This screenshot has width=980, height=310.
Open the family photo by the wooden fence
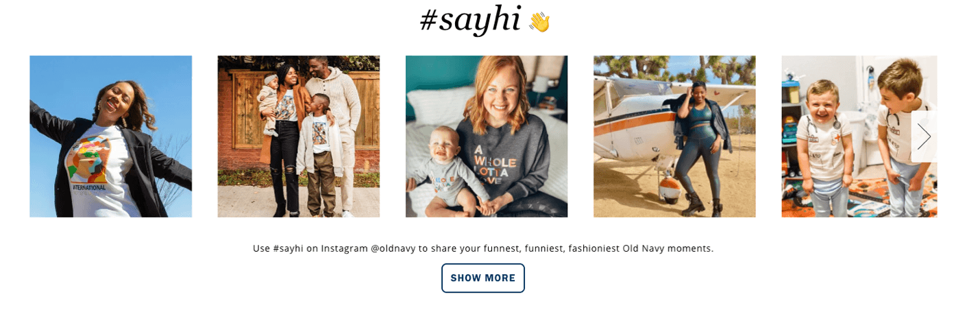(x=299, y=136)
